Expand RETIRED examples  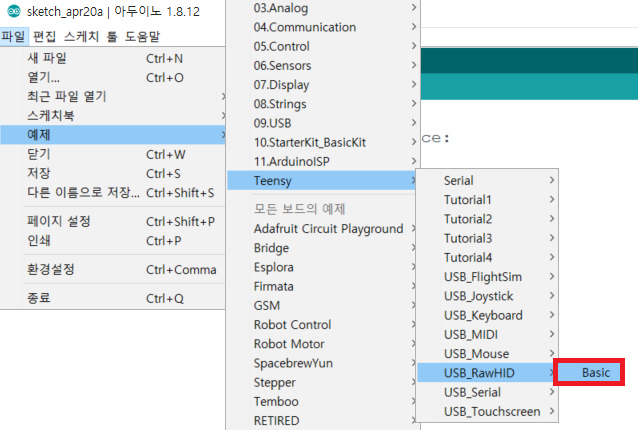point(323,420)
